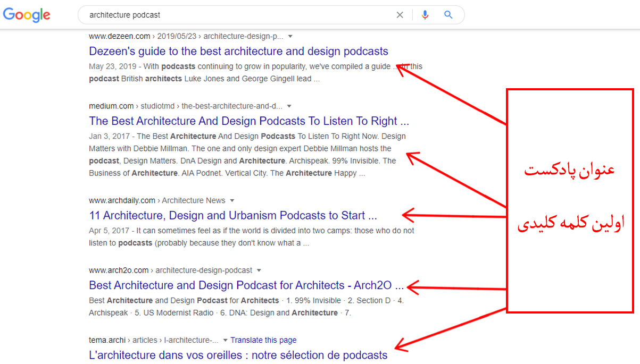
Task: Start voice search with the microphone icon
Action: click(425, 15)
